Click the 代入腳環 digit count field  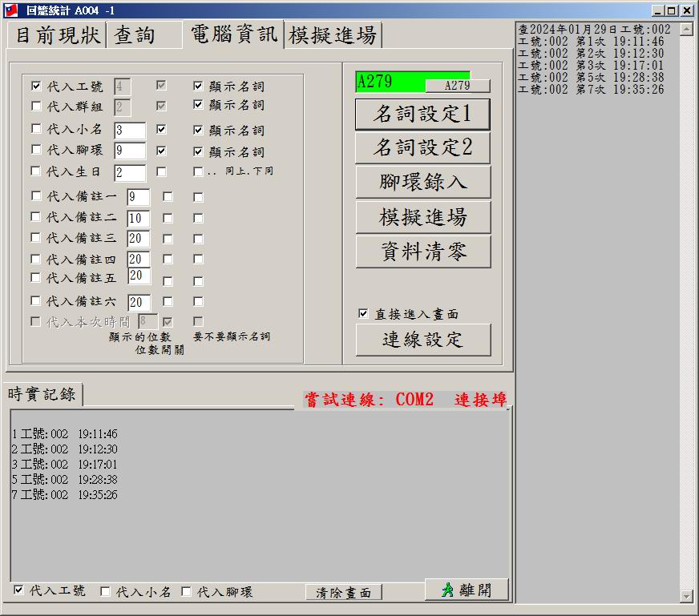coord(129,151)
